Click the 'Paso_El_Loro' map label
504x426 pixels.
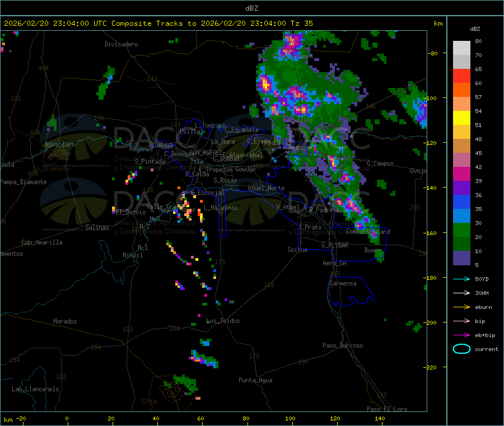(x=387, y=409)
